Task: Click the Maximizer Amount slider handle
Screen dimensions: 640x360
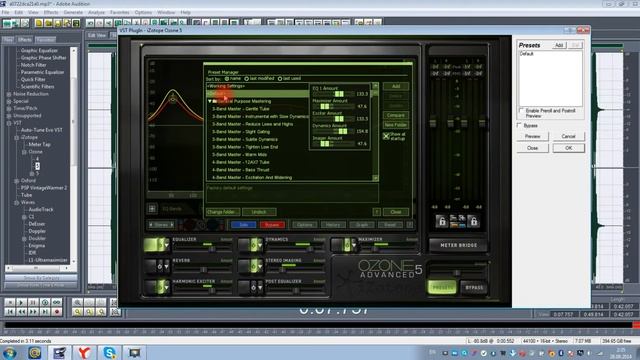Action: [325, 107]
